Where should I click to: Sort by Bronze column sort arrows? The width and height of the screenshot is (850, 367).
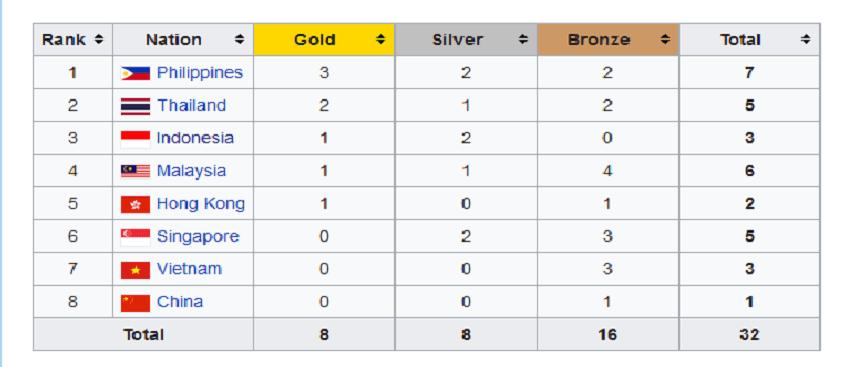[665, 39]
